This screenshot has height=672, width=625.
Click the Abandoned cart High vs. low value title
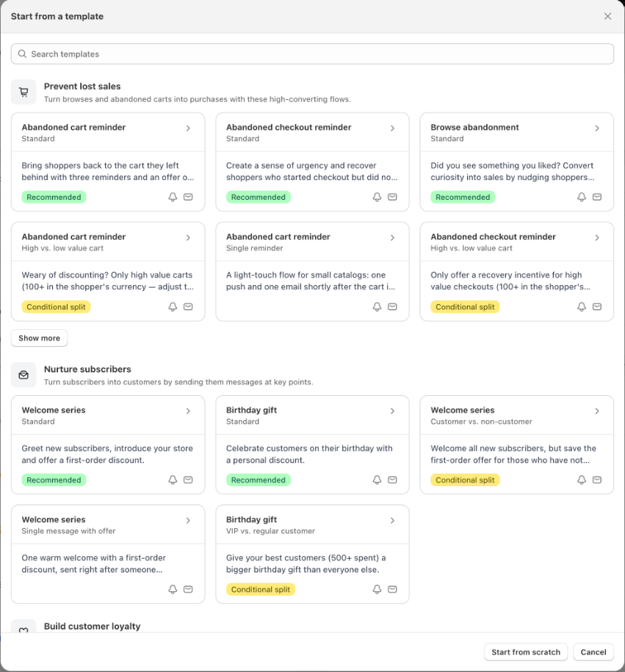point(73,236)
